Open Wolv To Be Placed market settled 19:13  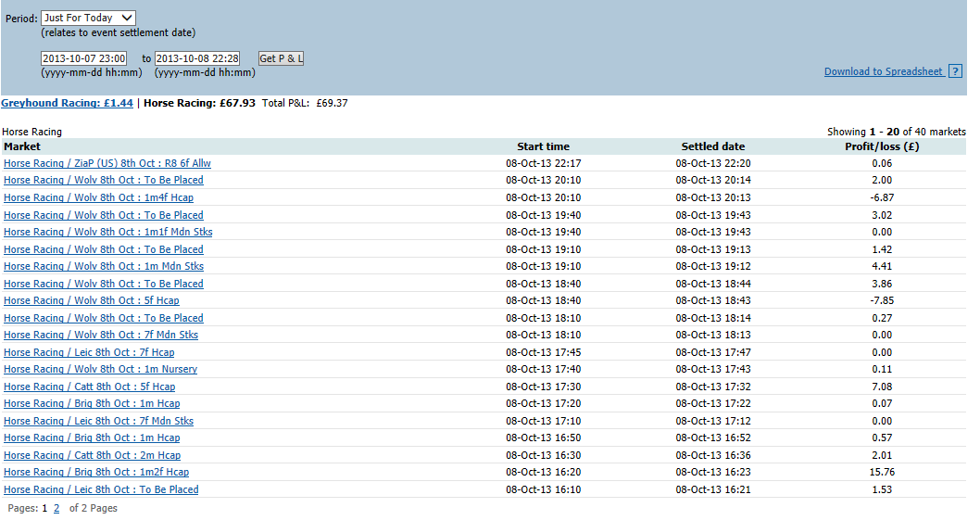104,249
